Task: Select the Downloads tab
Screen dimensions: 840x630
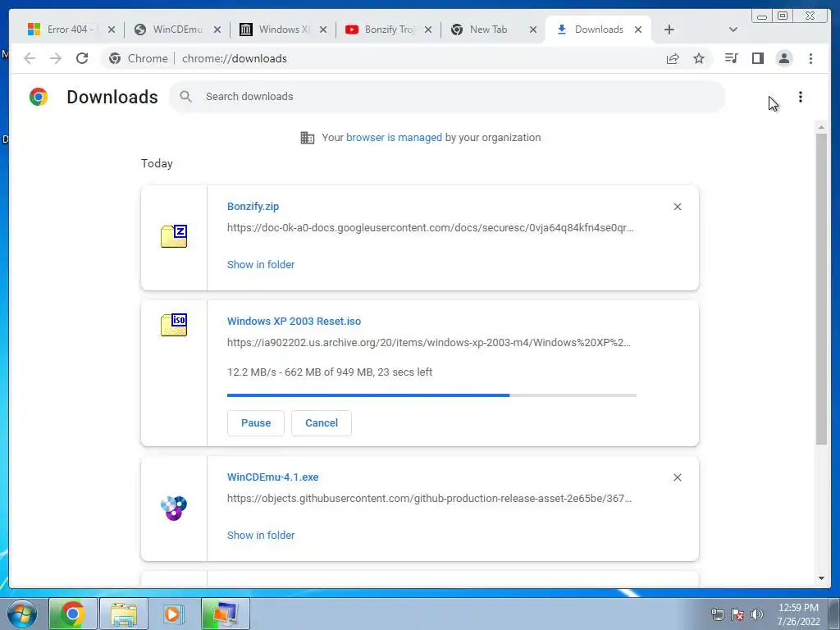Action: [x=598, y=30]
